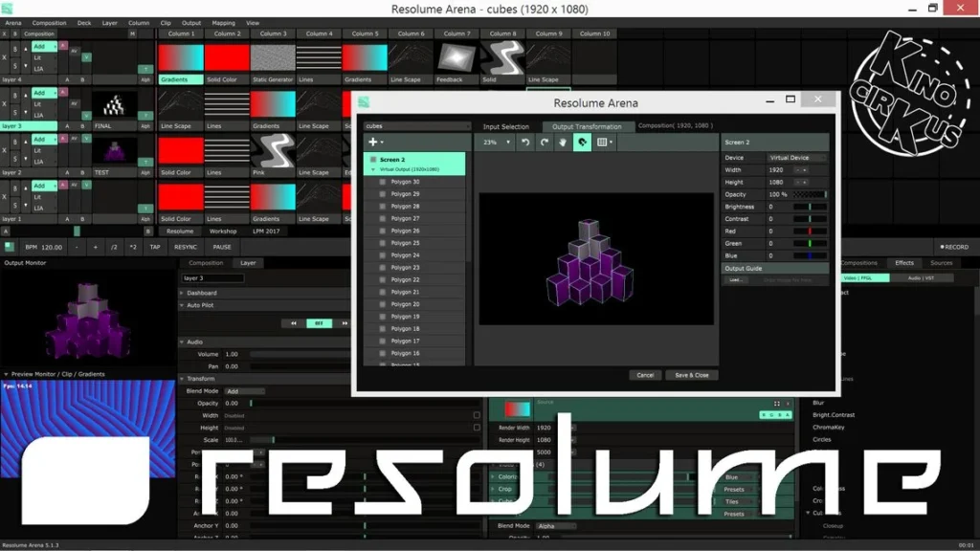
Task: Open the grid view icon next to transform tools
Action: click(x=603, y=142)
